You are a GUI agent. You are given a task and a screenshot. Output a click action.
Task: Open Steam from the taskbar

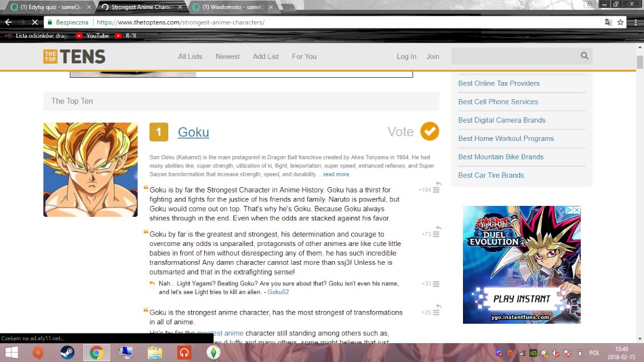[x=67, y=352]
